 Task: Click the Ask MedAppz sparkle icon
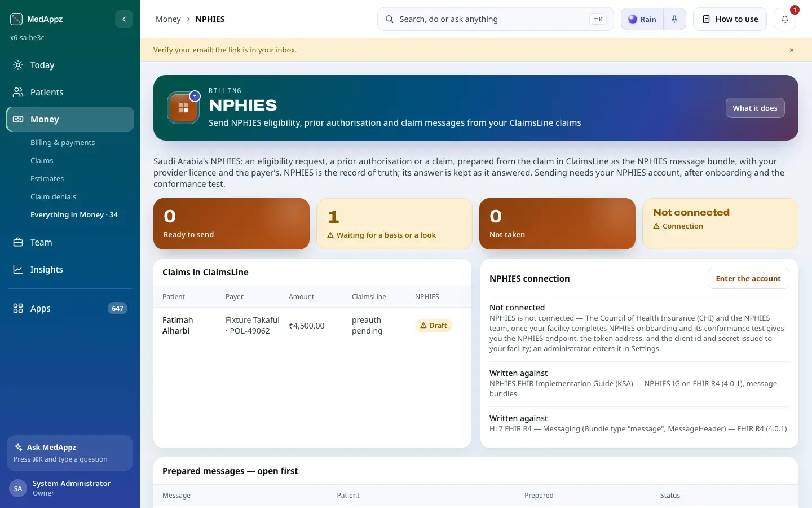tap(19, 447)
